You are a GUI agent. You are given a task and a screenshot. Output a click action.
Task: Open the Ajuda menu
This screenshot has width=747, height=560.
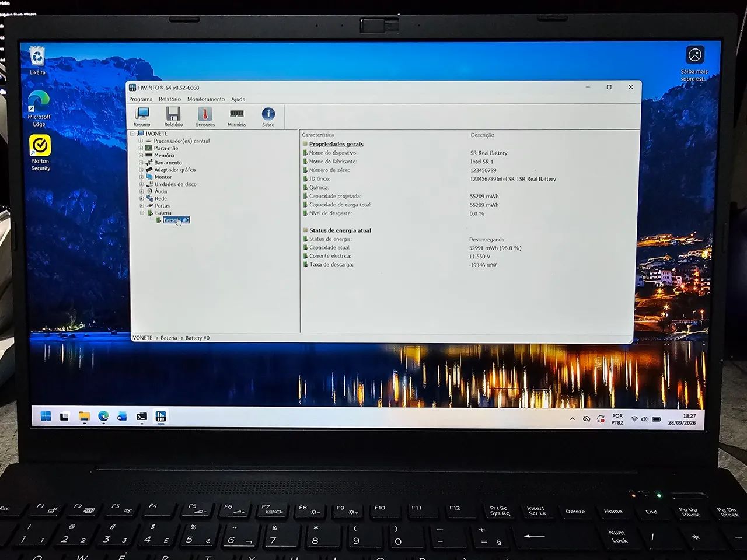pos(238,99)
